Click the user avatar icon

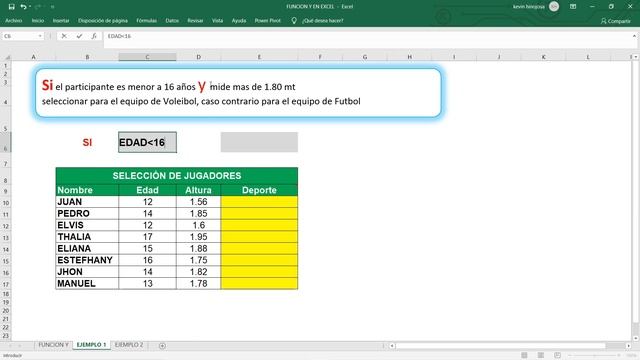click(x=554, y=6)
